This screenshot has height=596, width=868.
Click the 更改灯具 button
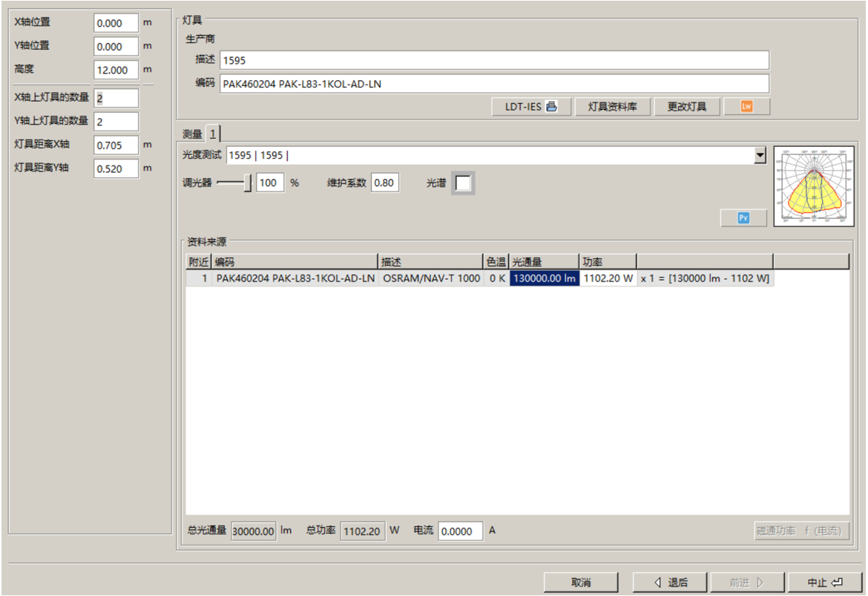click(x=686, y=106)
